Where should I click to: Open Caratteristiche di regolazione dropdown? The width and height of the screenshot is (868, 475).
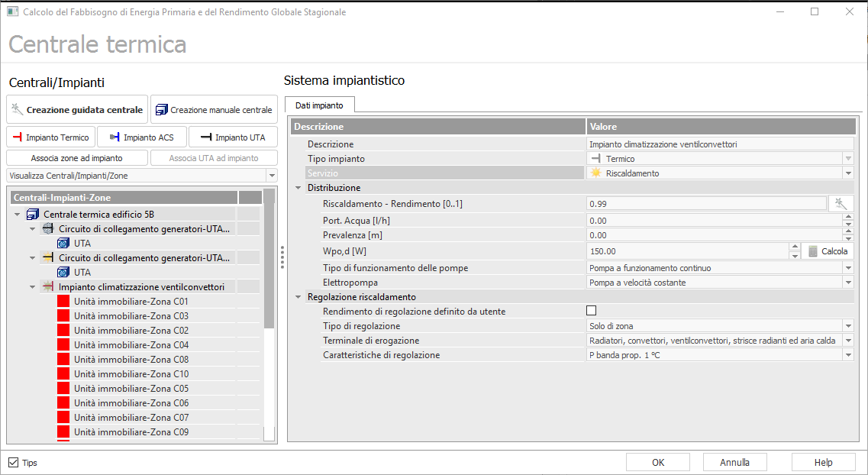coord(848,355)
